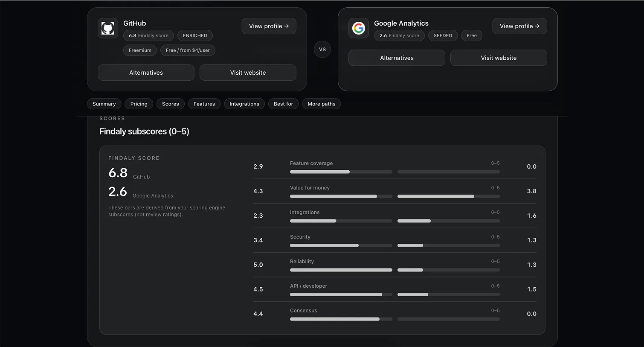Open Google Analytics View profile button
This screenshot has height=347, width=644.
(519, 26)
